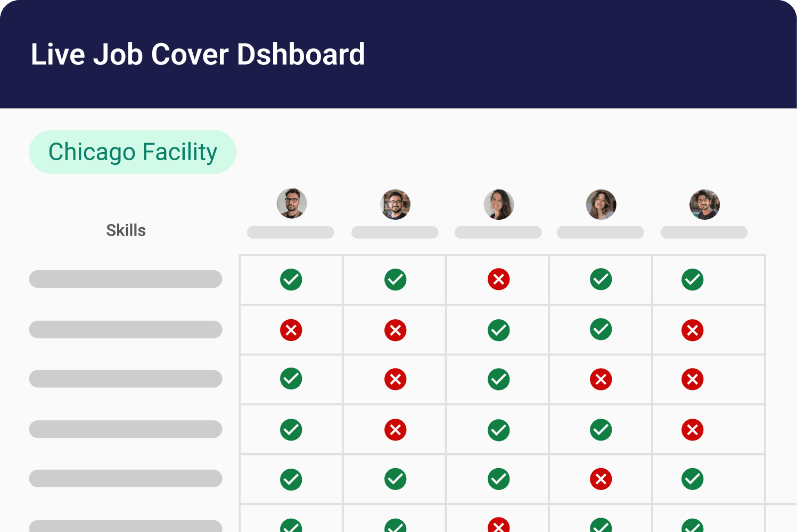Open the fifth employee avatar, rightmost
This screenshot has width=797, height=532.
704,204
